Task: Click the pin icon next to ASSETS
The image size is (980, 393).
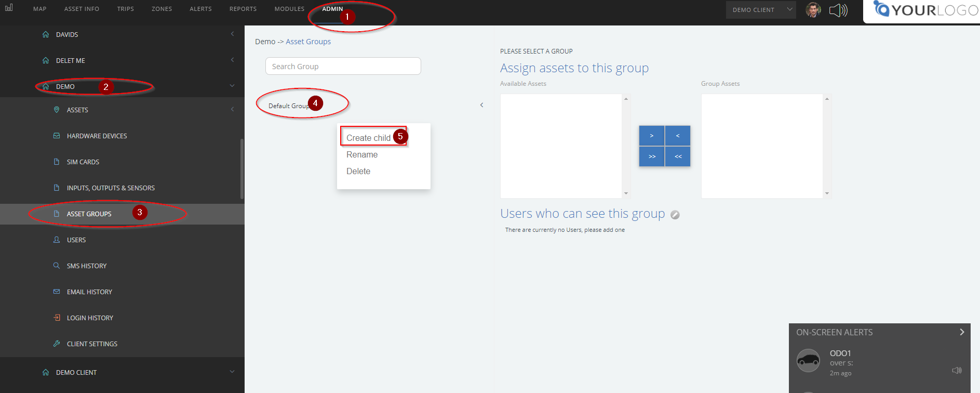Action: coord(57,110)
